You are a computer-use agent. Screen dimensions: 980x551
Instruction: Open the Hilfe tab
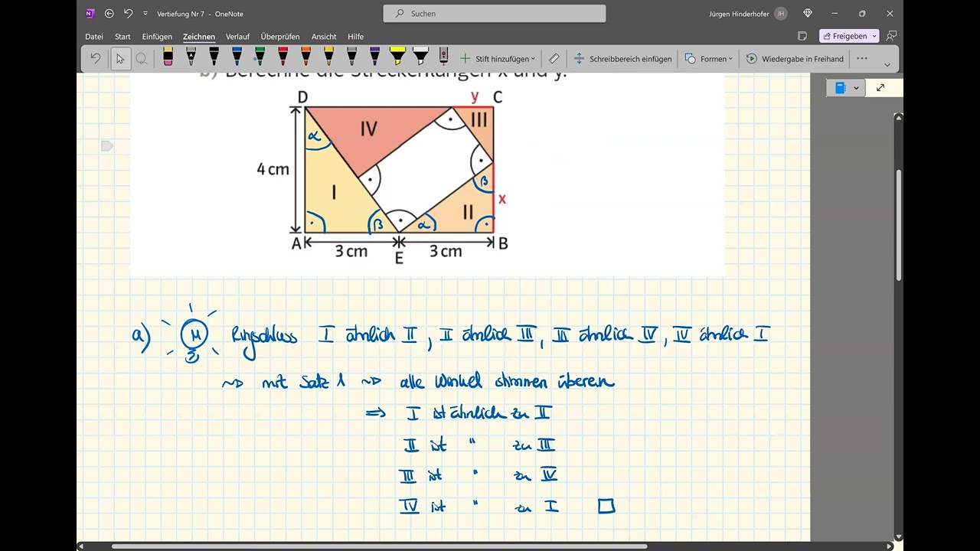click(x=355, y=37)
